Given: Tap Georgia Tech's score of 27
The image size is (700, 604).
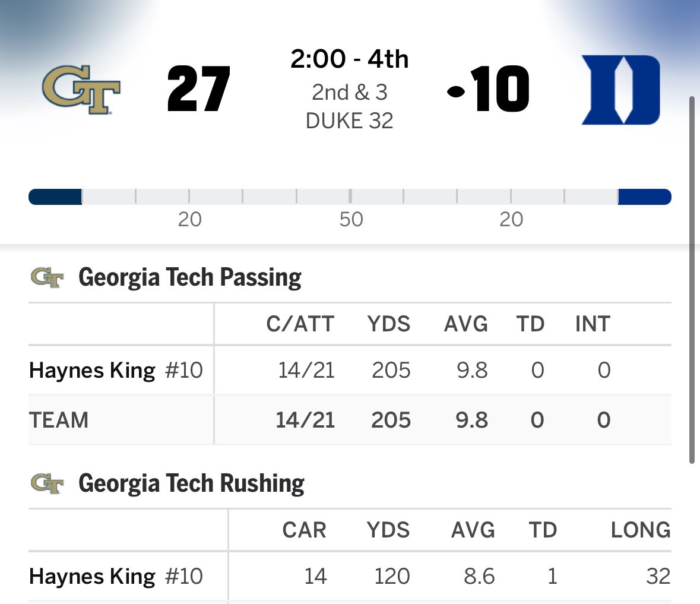Looking at the screenshot, I should [198, 90].
